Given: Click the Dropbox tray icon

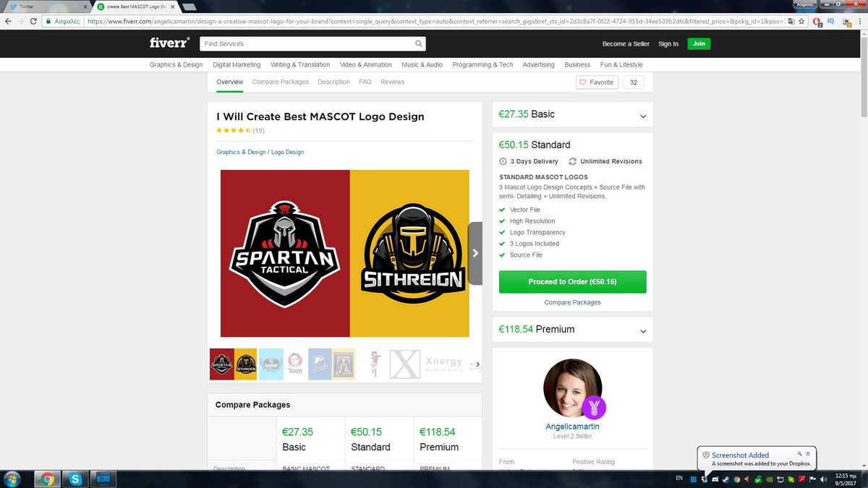Looking at the screenshot, I should coord(704,479).
